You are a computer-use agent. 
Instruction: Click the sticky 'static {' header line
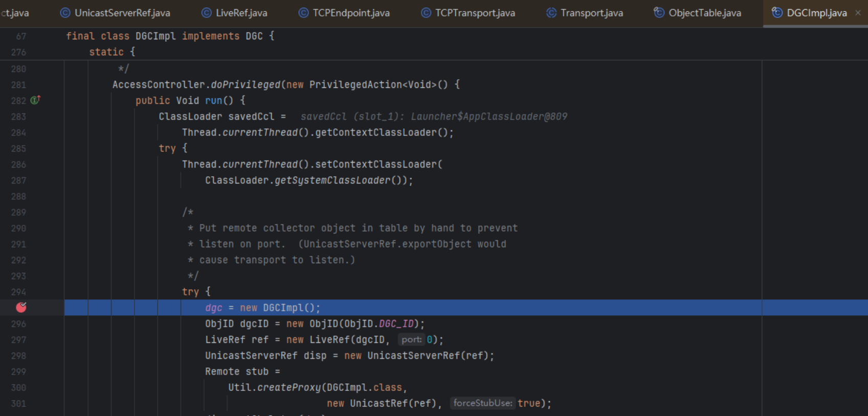click(112, 52)
